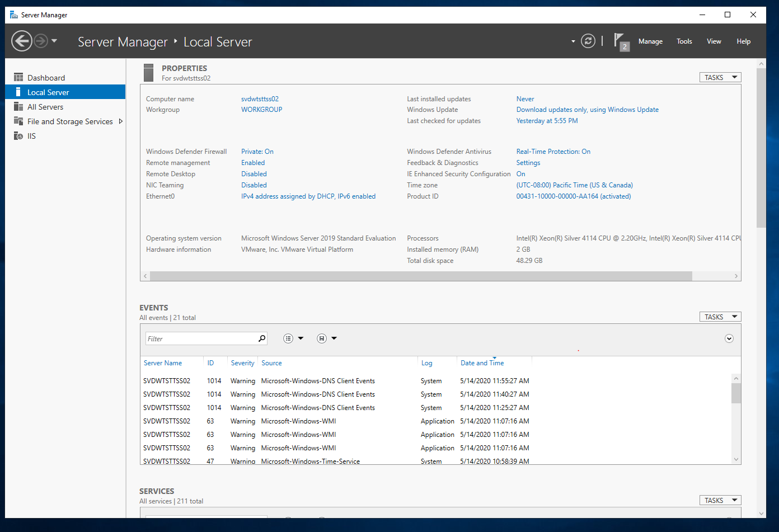Open navigation history dropdown next to arrows

tap(54, 41)
